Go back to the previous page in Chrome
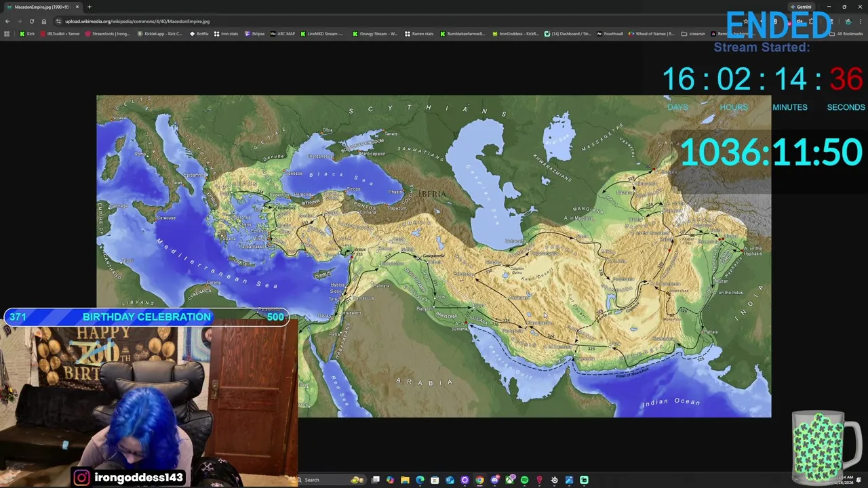The image size is (868, 488). point(7,21)
